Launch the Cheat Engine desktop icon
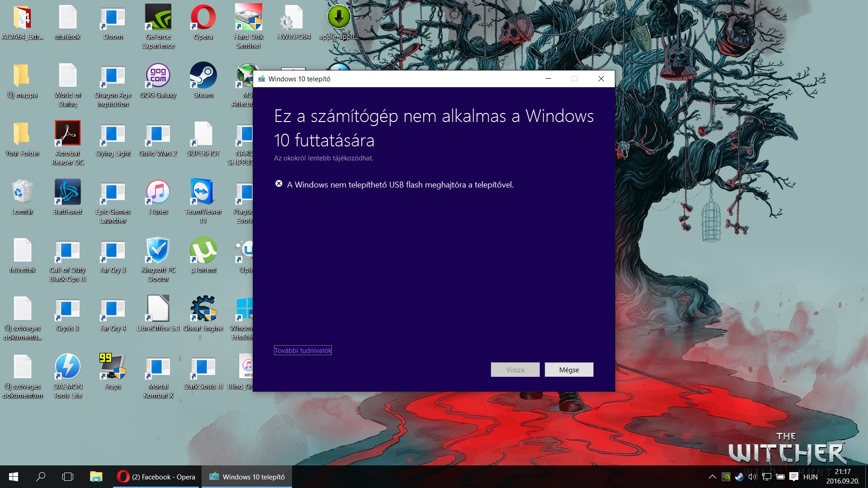This screenshot has height=488, width=868. pos(203,314)
